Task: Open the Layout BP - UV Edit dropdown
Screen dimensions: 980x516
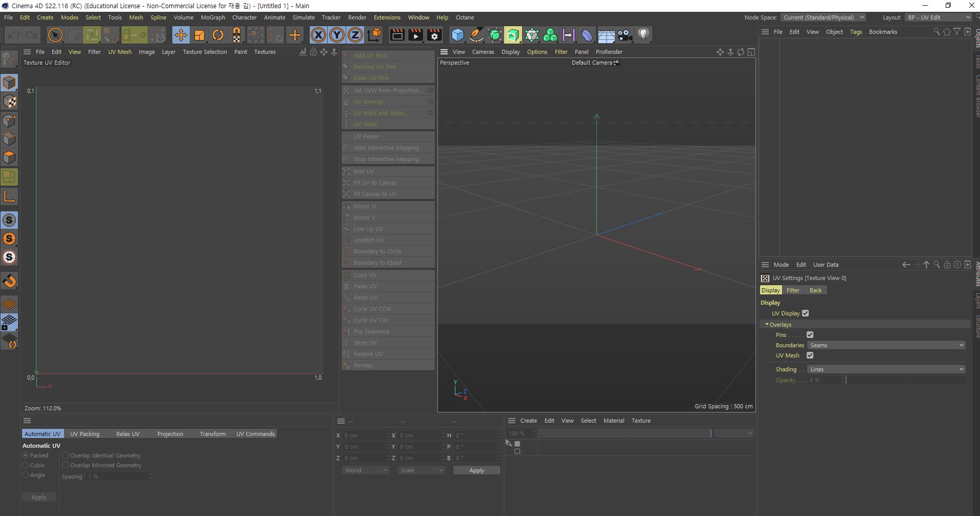Action: point(938,17)
